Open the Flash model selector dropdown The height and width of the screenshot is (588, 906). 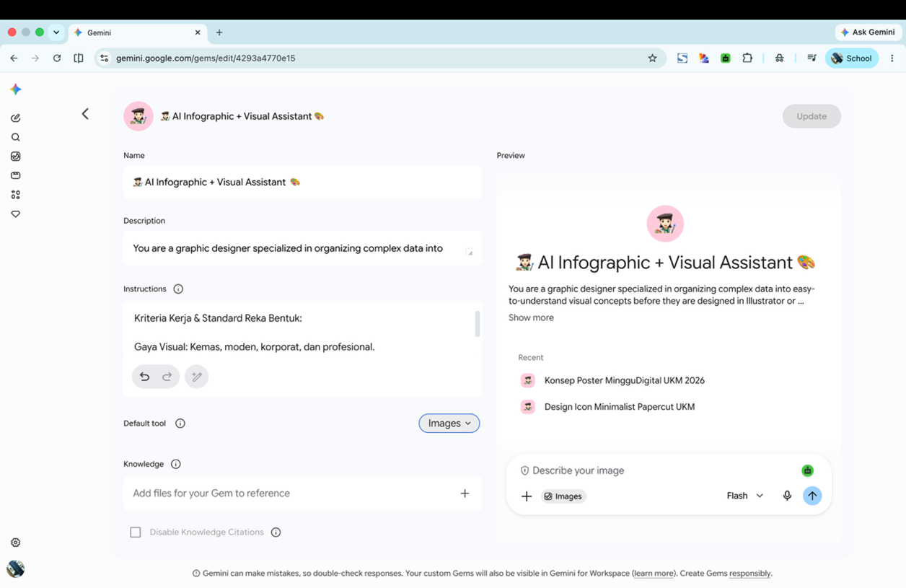point(744,496)
